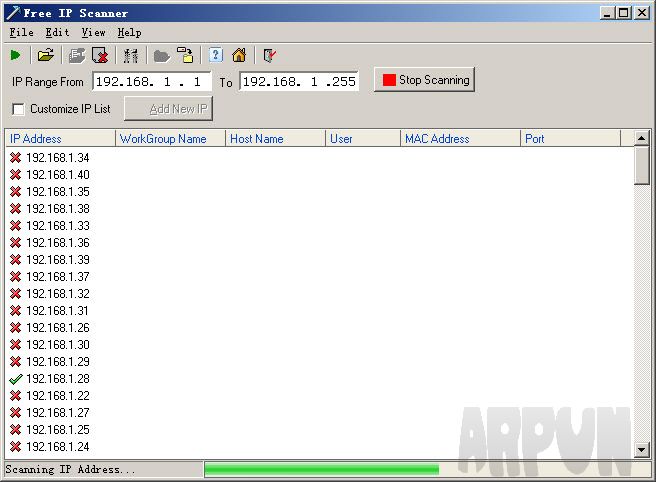
Task: Click the red X beside 192.168.1.35
Action: [15, 192]
